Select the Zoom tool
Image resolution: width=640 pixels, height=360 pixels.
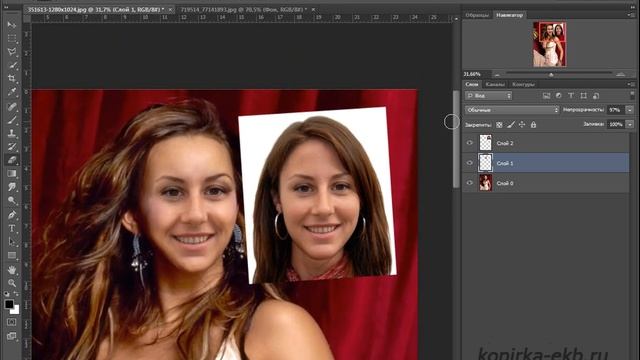coord(12,283)
